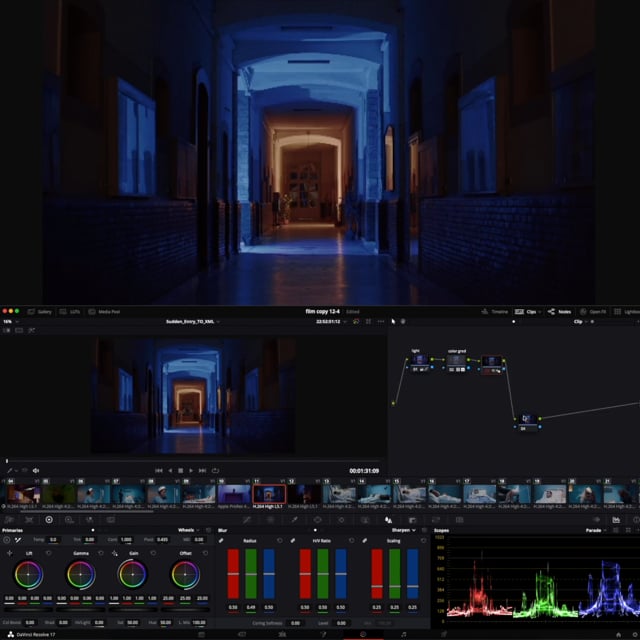Reset the Gamma wheel
The width and height of the screenshot is (640, 640).
point(101,553)
